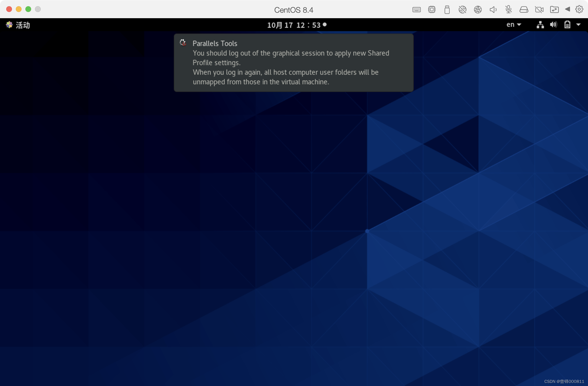Open Parallels settings gear icon
The width and height of the screenshot is (588, 386).
[579, 9]
